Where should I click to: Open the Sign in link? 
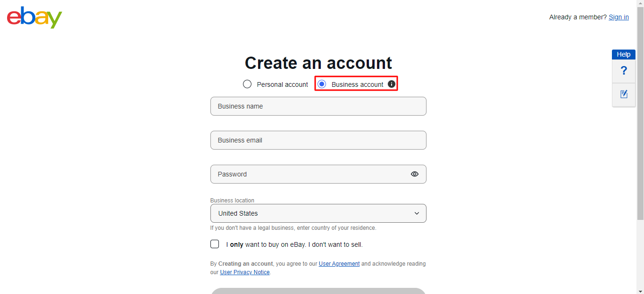619,17
